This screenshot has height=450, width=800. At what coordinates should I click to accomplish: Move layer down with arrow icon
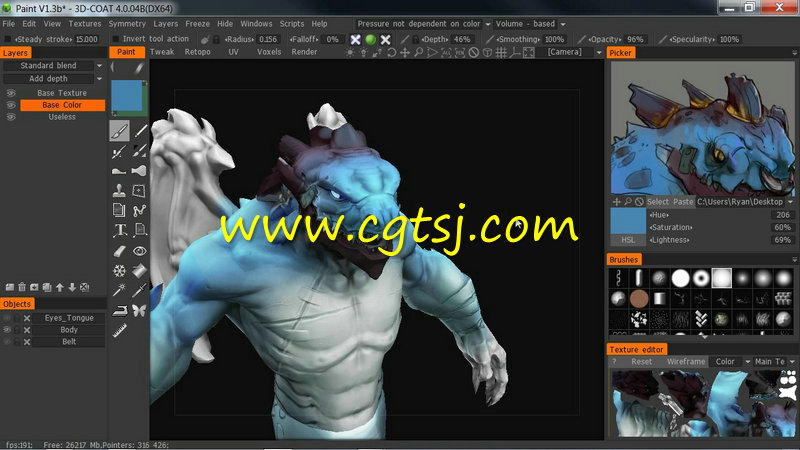(x=72, y=287)
